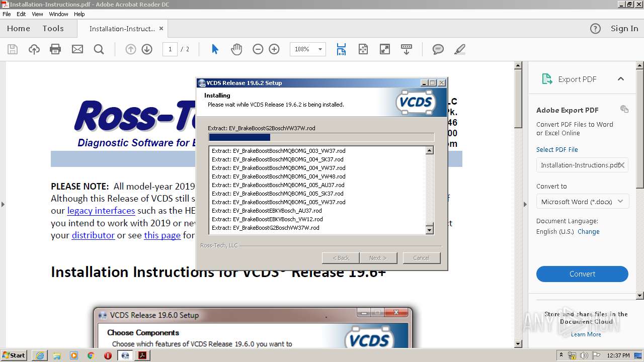Open the Window menu

point(59,14)
